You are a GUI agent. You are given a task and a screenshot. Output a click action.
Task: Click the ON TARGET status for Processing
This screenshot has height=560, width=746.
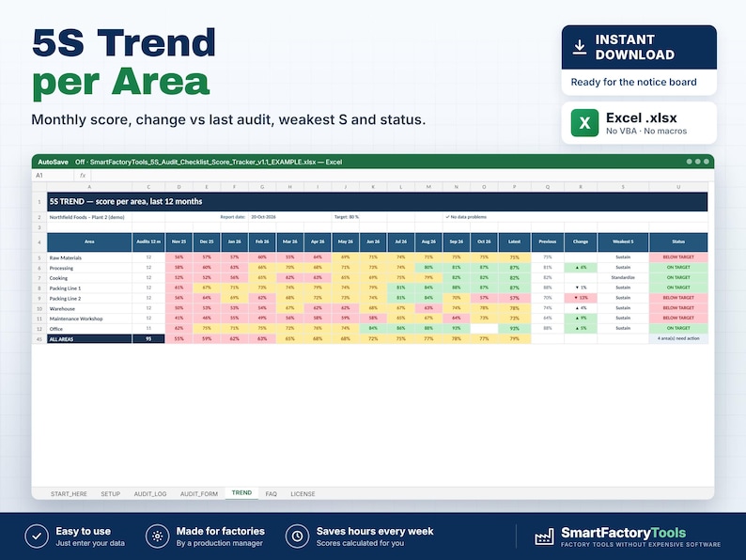click(x=678, y=268)
